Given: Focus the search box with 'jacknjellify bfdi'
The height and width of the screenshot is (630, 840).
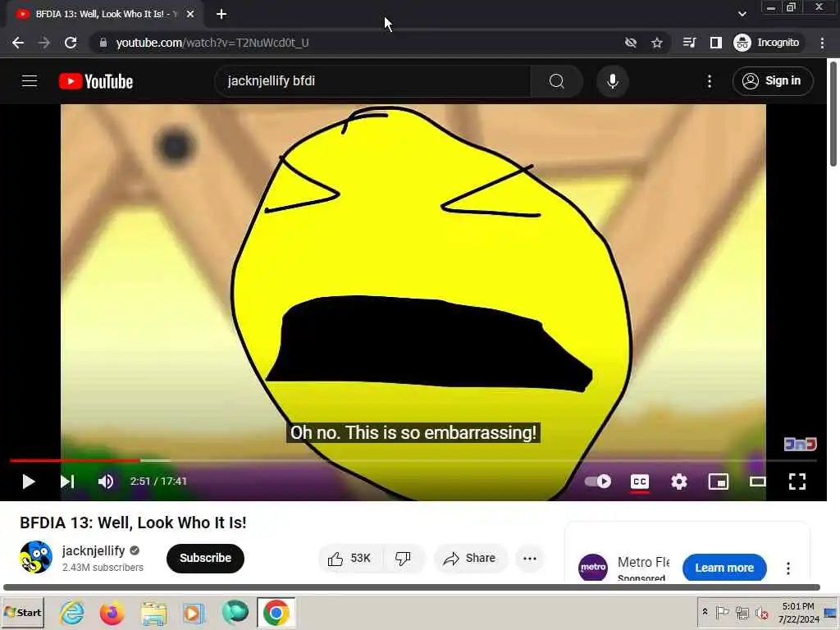Looking at the screenshot, I should click(x=373, y=81).
